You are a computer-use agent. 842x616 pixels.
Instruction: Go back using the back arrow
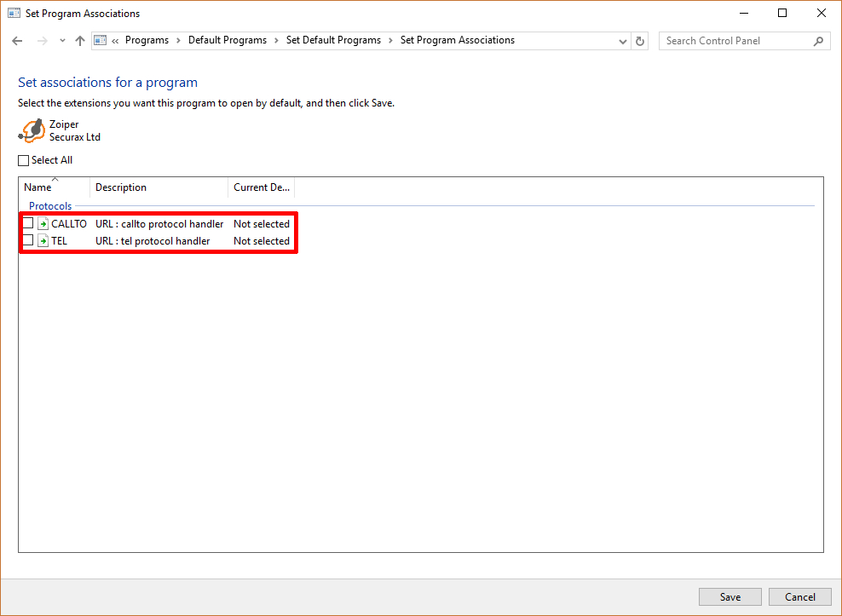(17, 41)
